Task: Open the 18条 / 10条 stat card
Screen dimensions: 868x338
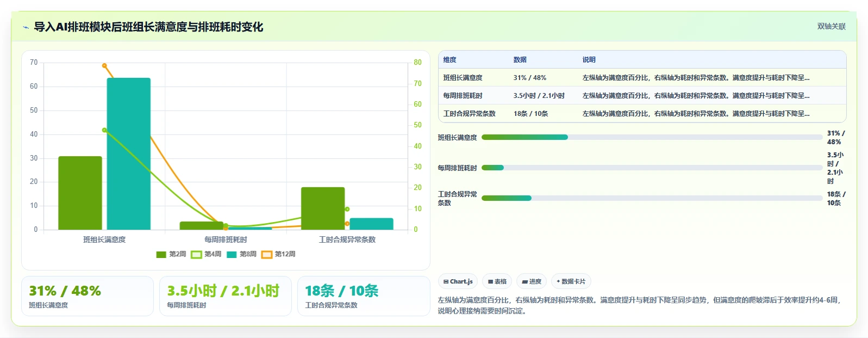Action: coord(364,296)
